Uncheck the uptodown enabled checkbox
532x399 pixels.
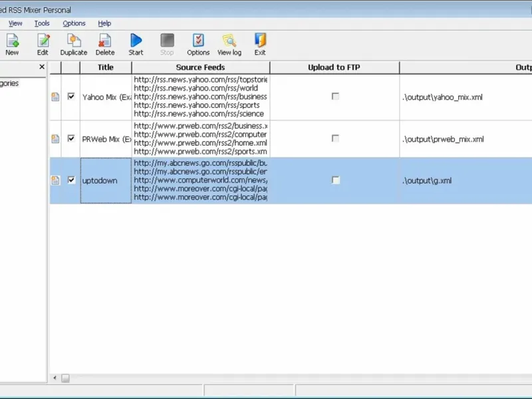(71, 180)
